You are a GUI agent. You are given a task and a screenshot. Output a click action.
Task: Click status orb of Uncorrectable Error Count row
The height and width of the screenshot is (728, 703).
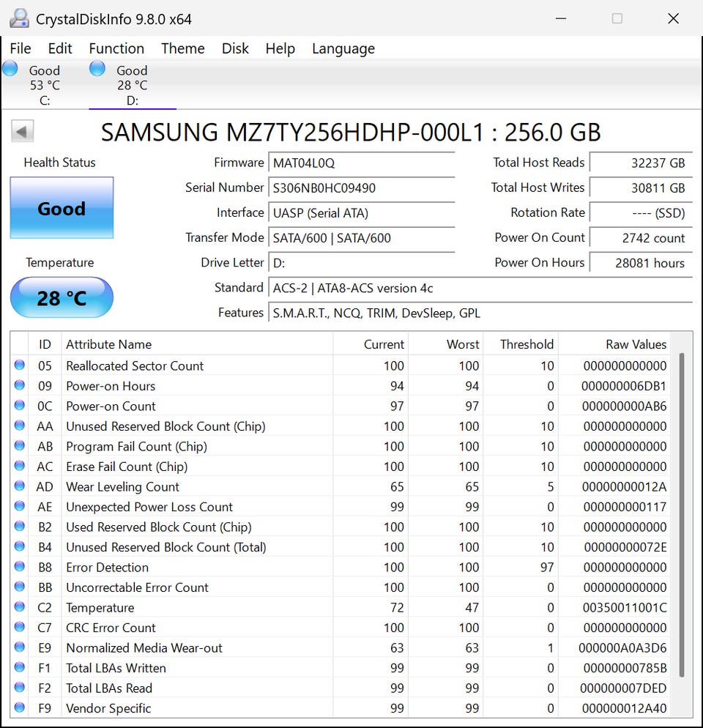tap(20, 587)
